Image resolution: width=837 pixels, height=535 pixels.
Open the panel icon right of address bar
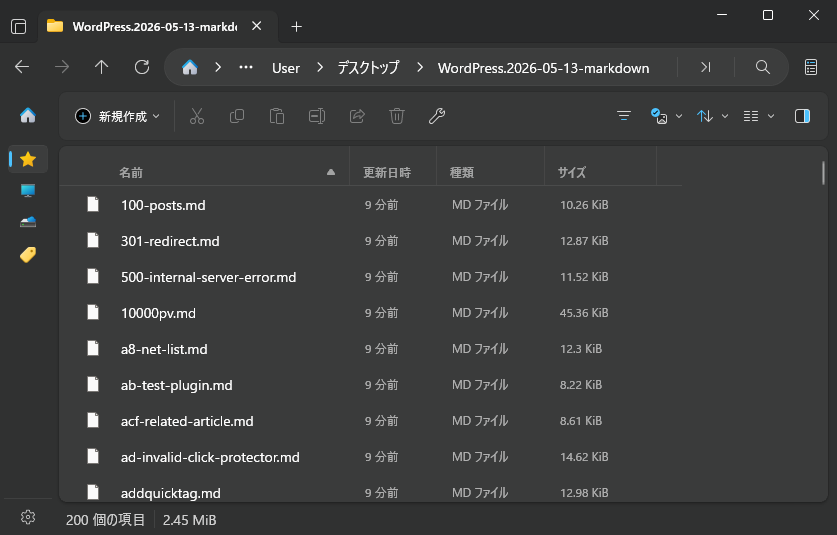click(x=810, y=67)
